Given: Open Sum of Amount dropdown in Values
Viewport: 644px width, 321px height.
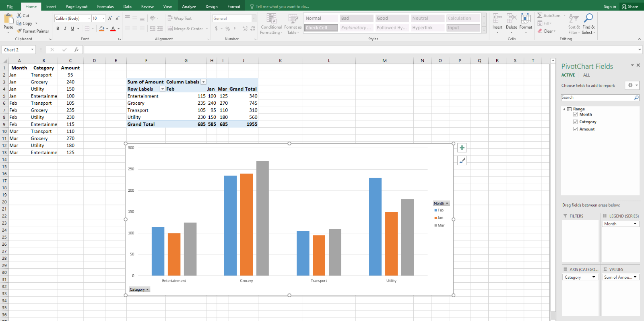Looking at the screenshot, I should [x=635, y=277].
